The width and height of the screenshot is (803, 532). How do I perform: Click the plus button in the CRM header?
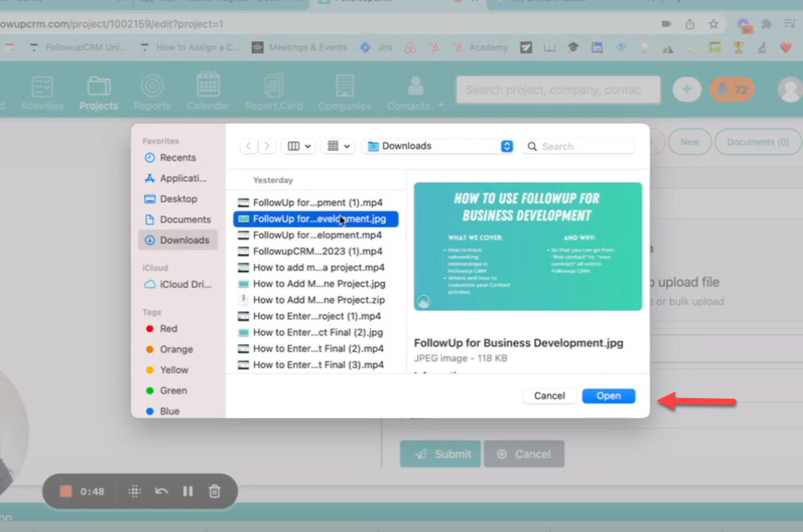pos(687,89)
